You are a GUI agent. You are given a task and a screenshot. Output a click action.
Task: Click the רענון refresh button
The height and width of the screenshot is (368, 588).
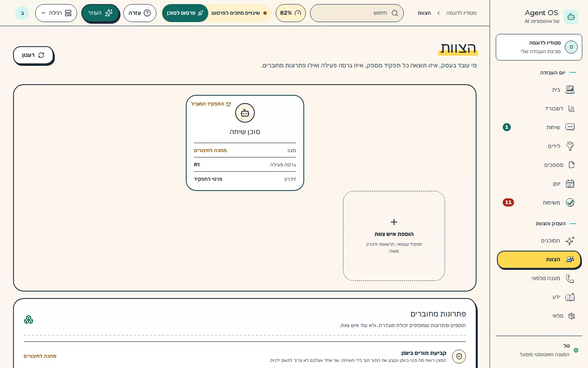point(33,55)
